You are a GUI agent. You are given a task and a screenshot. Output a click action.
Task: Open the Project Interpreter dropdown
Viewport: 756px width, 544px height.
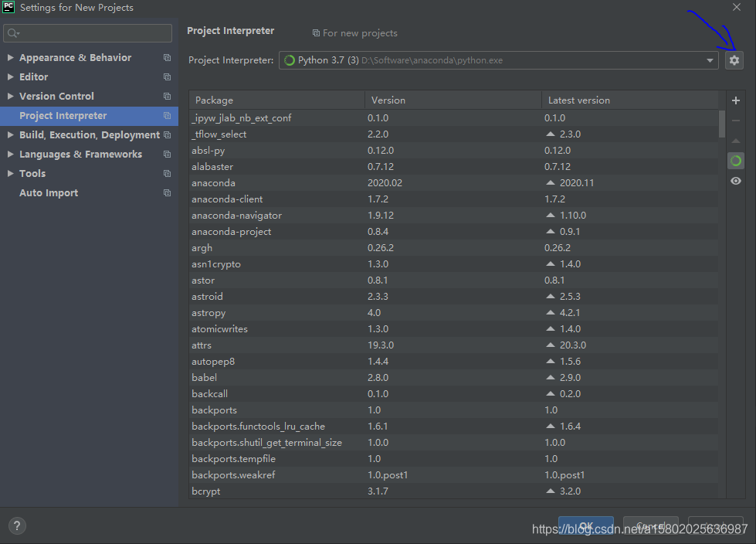click(x=499, y=60)
